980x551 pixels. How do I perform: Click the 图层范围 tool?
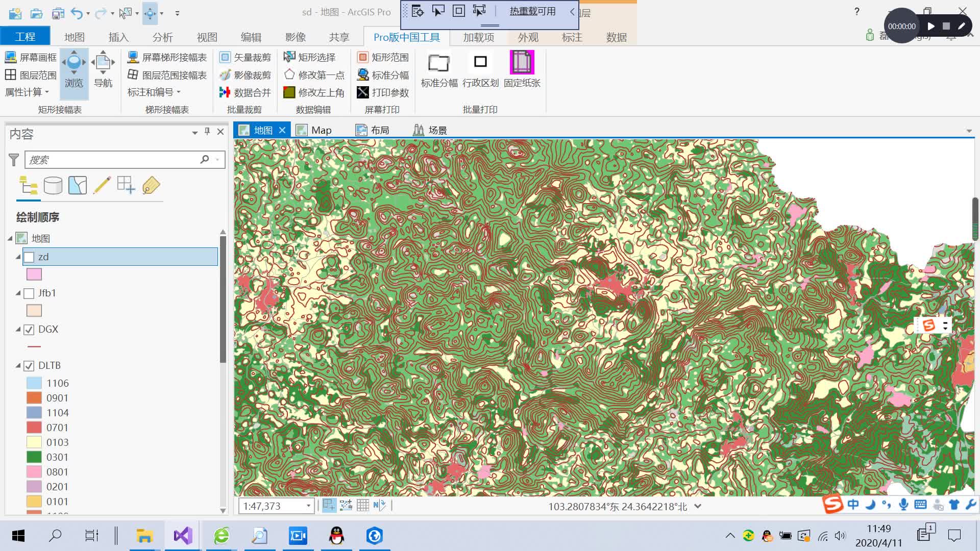pyautogui.click(x=31, y=75)
